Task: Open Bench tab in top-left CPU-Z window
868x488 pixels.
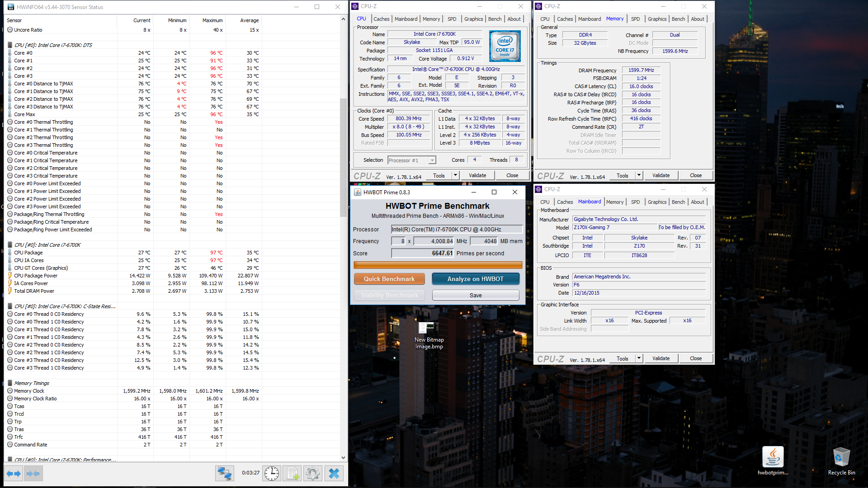Action: pyautogui.click(x=495, y=19)
